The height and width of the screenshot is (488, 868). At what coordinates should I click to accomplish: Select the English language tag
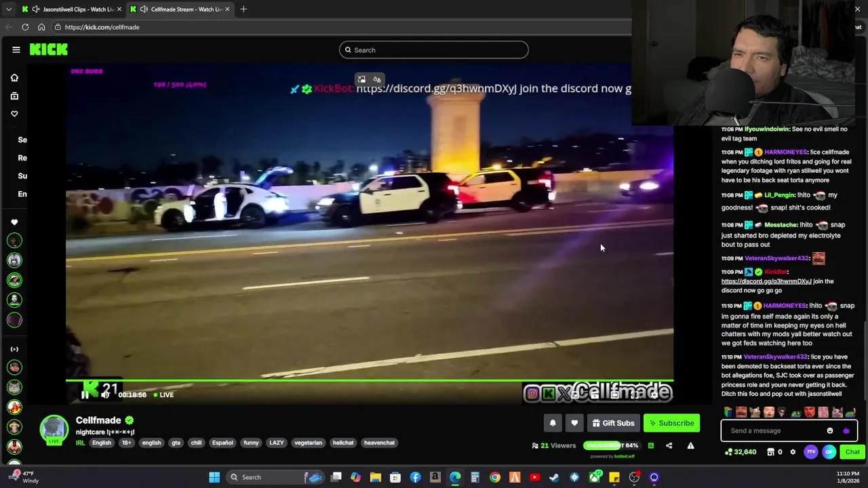point(102,443)
